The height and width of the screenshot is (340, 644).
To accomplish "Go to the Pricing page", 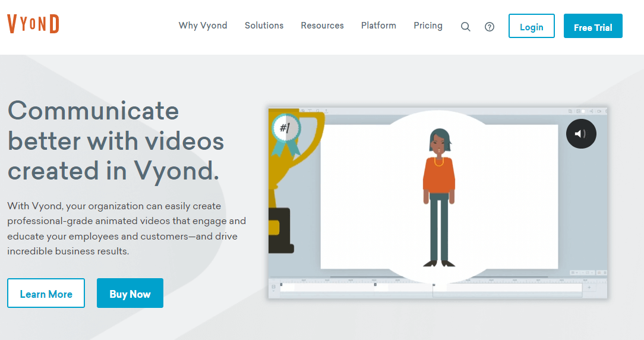I will point(428,26).
